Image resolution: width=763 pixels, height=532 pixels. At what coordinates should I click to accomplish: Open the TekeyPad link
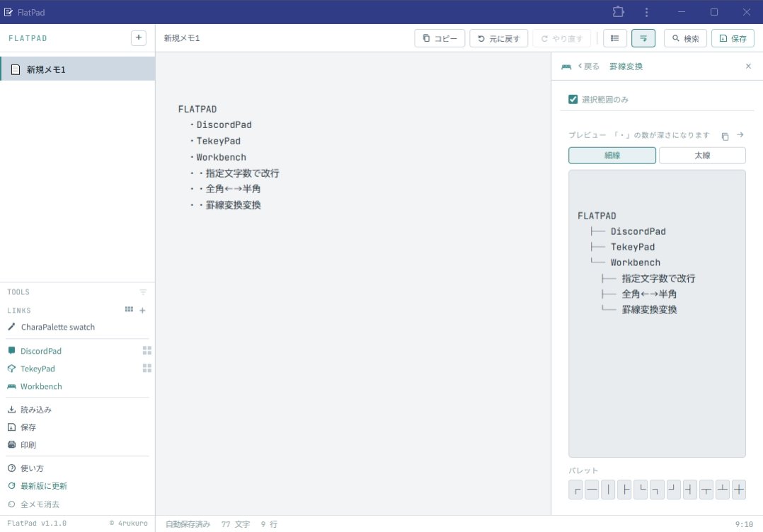click(38, 369)
